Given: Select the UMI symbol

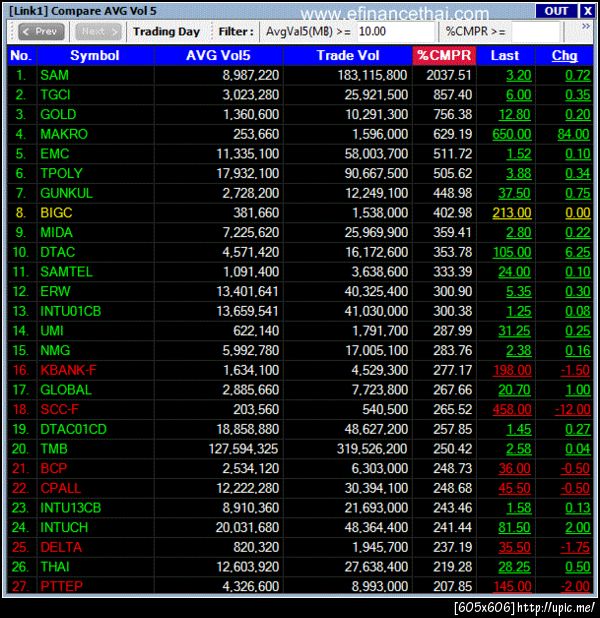Looking at the screenshot, I should point(52,331).
